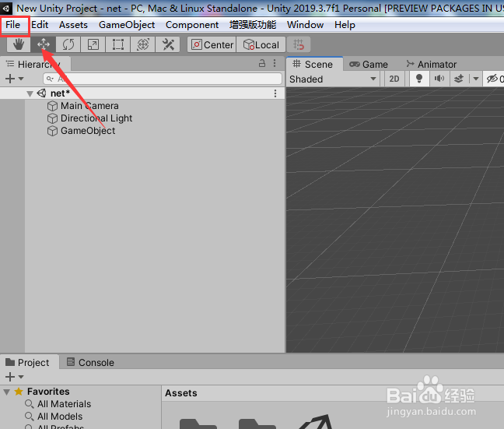504x429 pixels.
Task: Toggle Scene effects icon
Action: pyautogui.click(x=459, y=79)
